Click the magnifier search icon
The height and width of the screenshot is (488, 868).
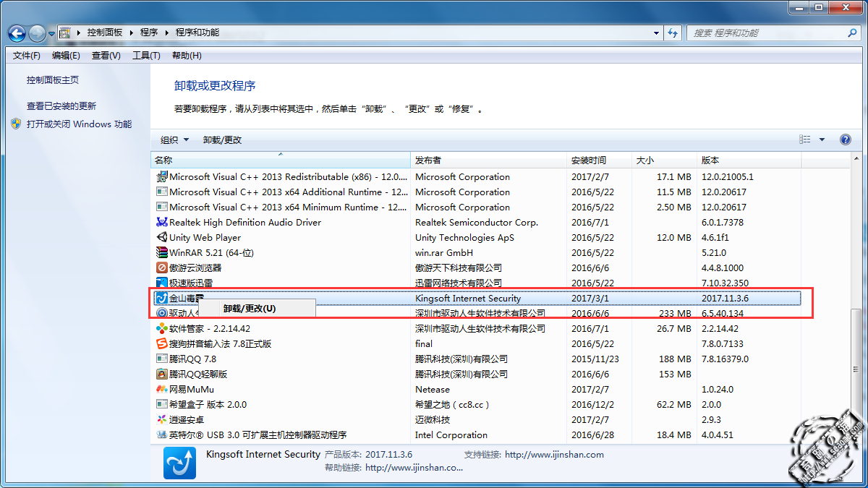[x=853, y=33]
